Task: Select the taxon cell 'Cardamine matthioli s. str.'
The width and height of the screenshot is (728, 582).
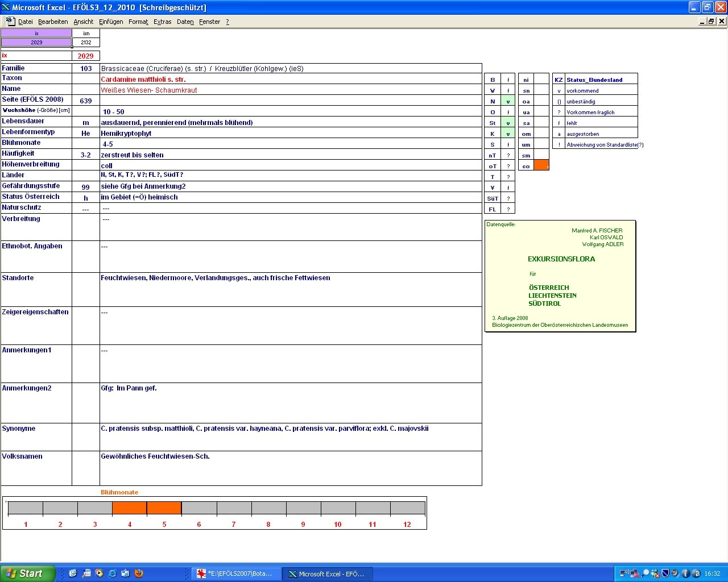Action: pos(291,79)
